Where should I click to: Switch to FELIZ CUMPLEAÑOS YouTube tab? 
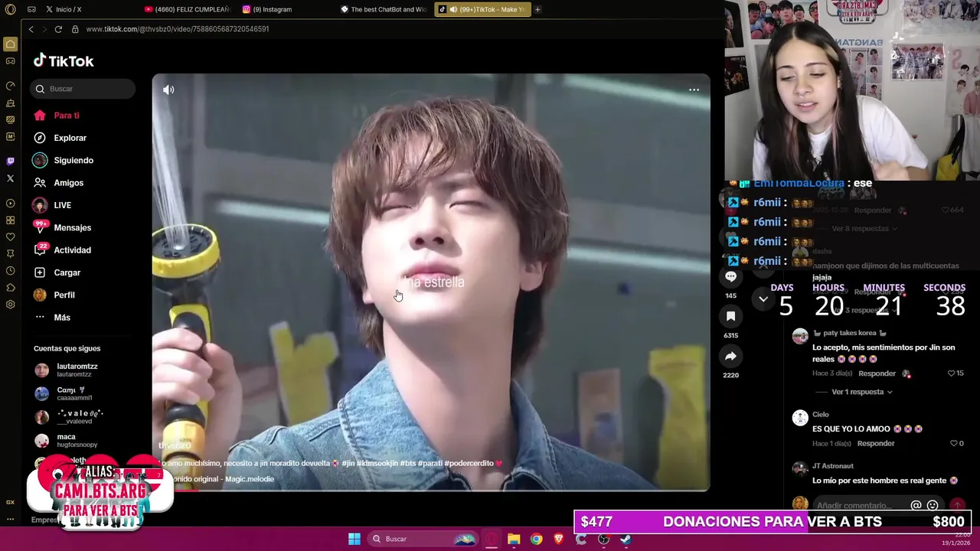188,9
